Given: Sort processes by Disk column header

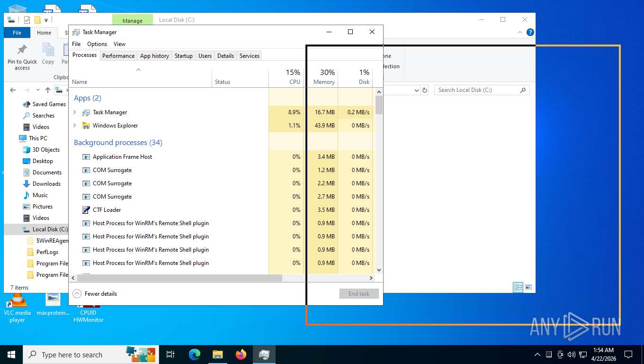Looking at the screenshot, I should pos(355,77).
